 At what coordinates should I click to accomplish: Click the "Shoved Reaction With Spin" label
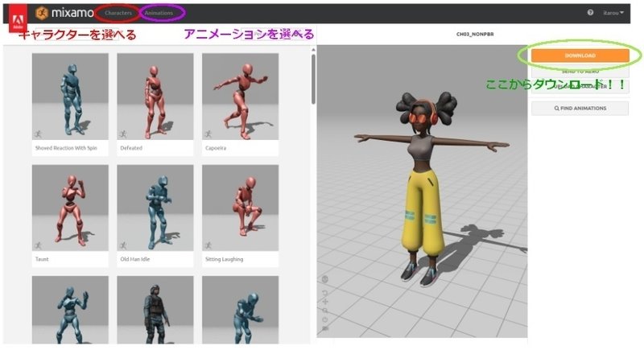tap(66, 148)
